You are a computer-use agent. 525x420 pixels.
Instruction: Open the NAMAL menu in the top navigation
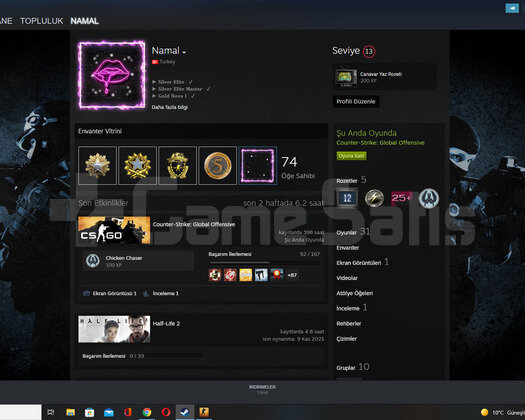[84, 21]
